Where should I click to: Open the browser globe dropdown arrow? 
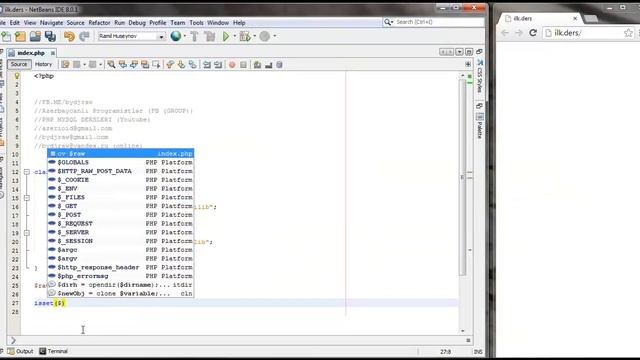[x=185, y=36]
